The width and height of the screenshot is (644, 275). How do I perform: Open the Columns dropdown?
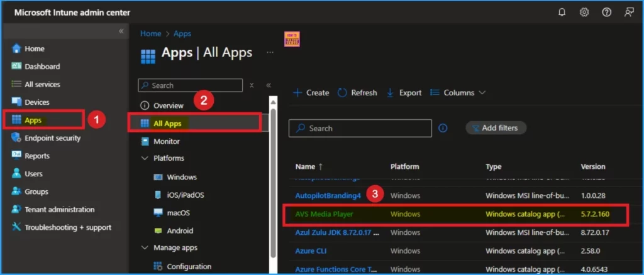458,93
